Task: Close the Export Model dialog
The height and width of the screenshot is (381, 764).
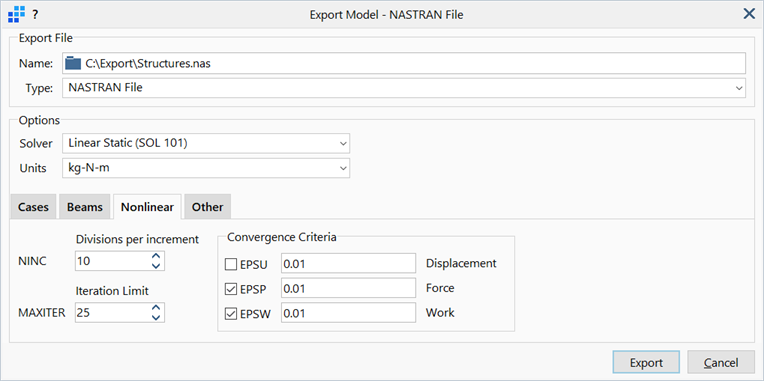Action: (x=749, y=15)
